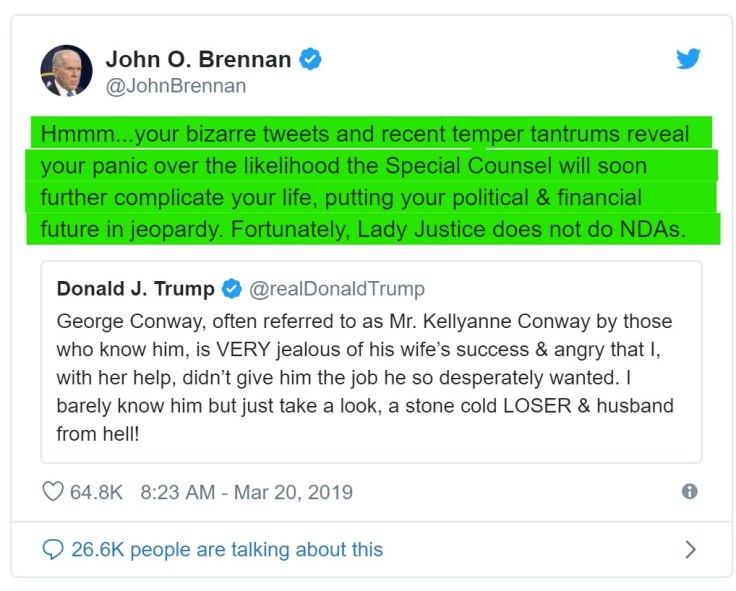This screenshot has height=591, width=736.
Task: Open the "26.6K people are talking about this" link
Action: point(227,549)
